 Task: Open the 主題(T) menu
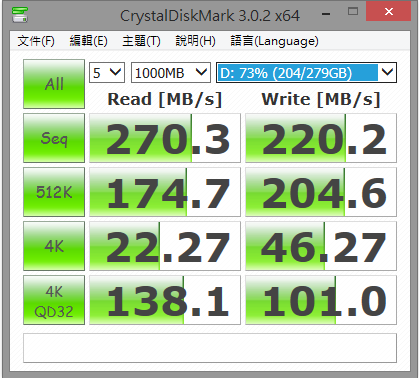point(141,41)
